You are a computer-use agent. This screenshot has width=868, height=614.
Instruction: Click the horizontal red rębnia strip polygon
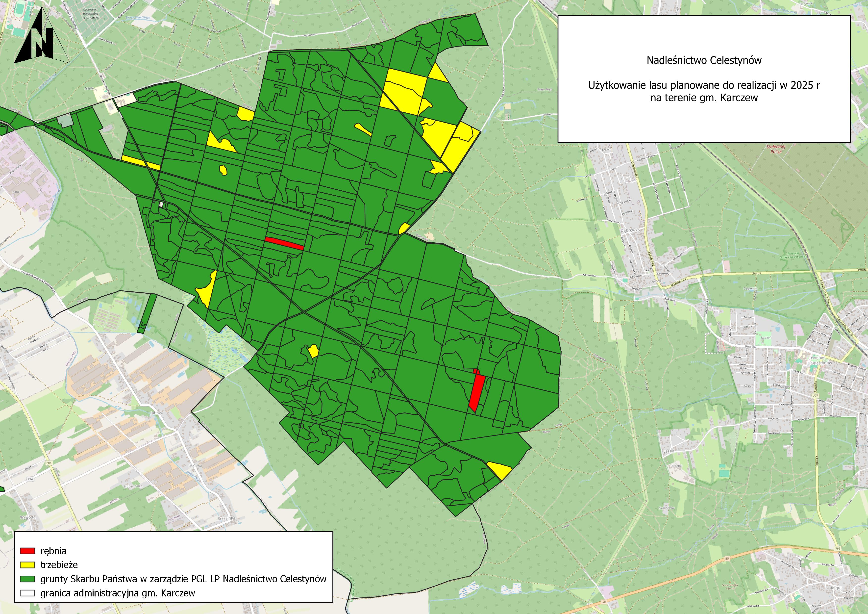284,243
